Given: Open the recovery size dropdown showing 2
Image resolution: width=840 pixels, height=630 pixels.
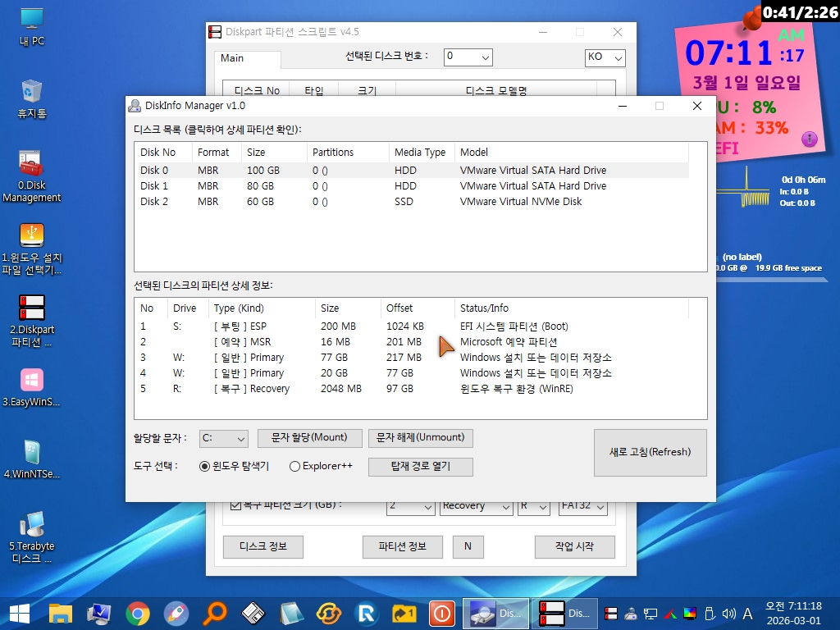Looking at the screenshot, I should pyautogui.click(x=410, y=507).
